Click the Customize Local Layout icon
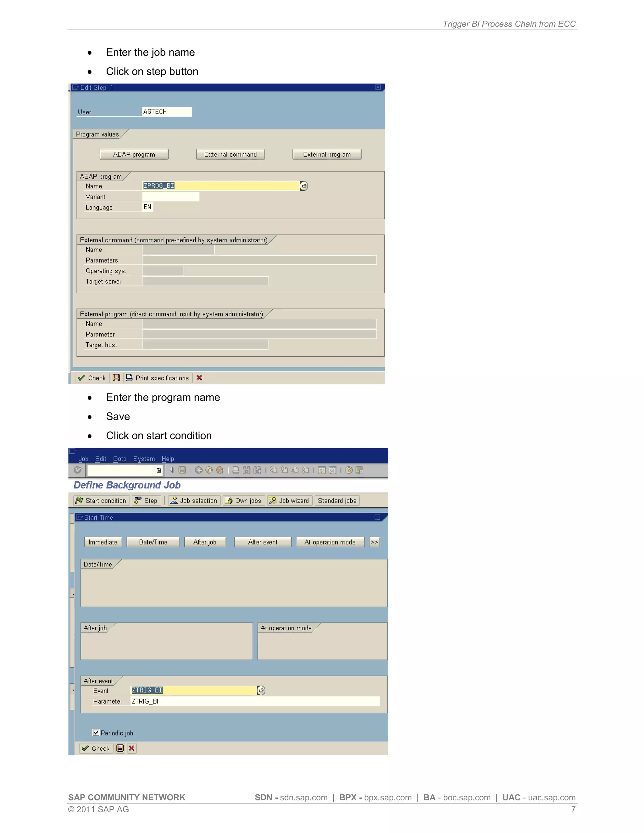This screenshot has width=644, height=833. [359, 470]
